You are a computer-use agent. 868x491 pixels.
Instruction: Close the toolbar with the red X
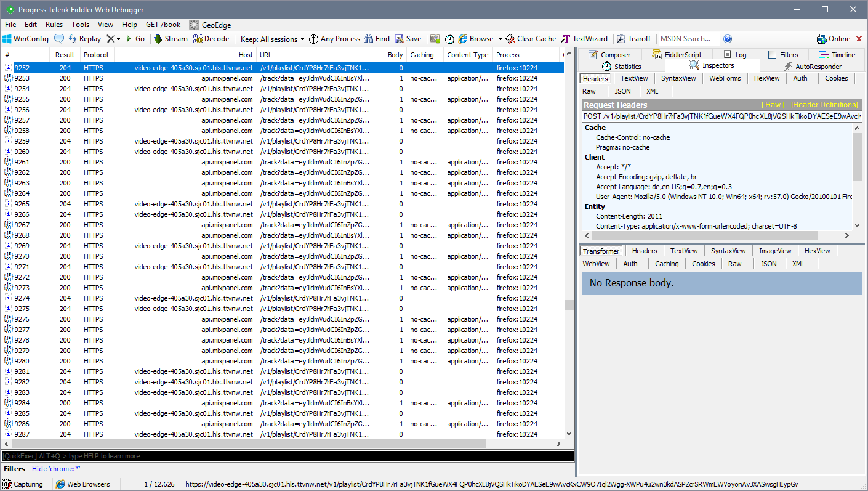859,39
